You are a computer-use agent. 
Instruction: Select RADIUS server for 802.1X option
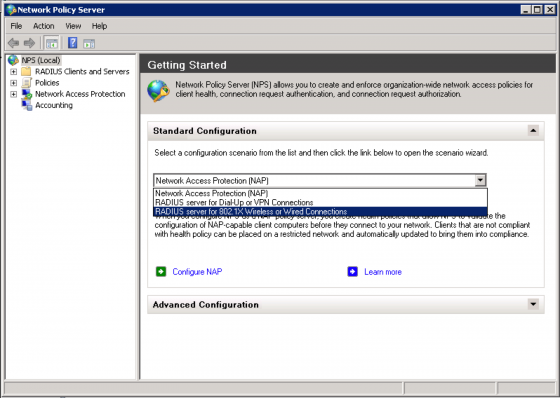[x=320, y=212]
